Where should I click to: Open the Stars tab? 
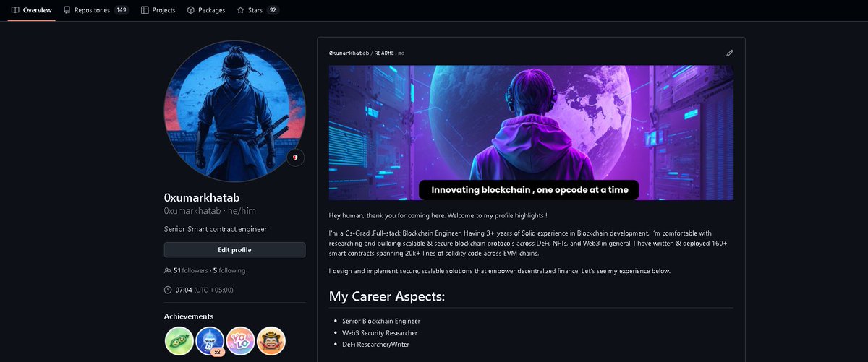pos(258,10)
